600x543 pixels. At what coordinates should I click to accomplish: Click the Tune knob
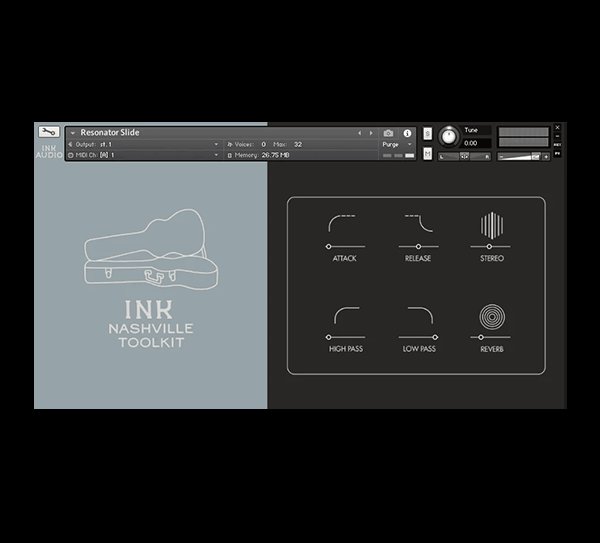click(x=448, y=136)
